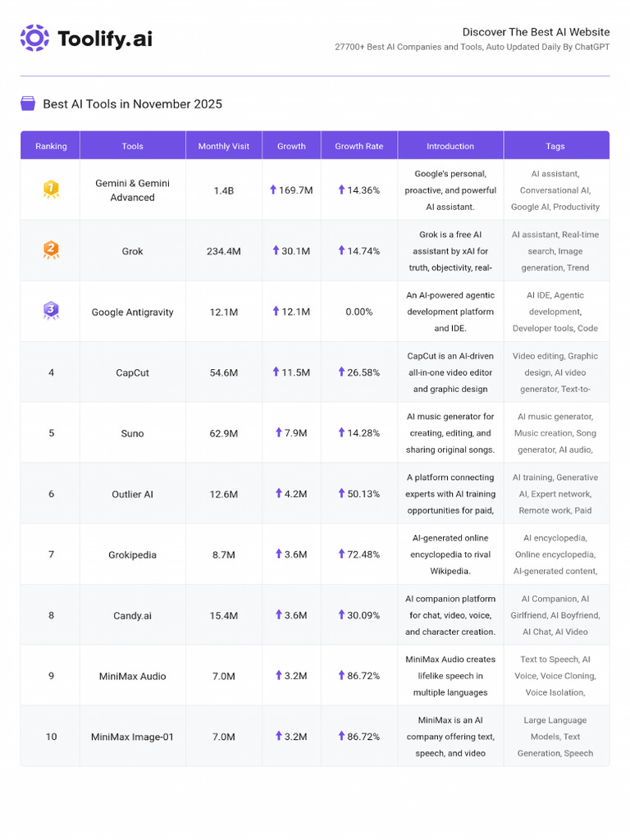
Task: Open the Gemini & Gemini Advanced tool link
Action: 132,190
